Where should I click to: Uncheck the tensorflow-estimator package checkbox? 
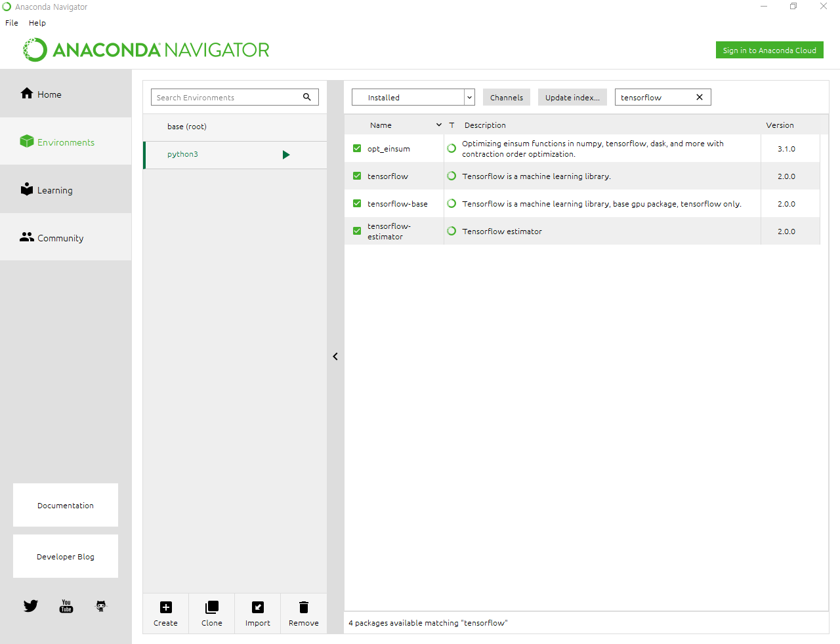(x=357, y=231)
